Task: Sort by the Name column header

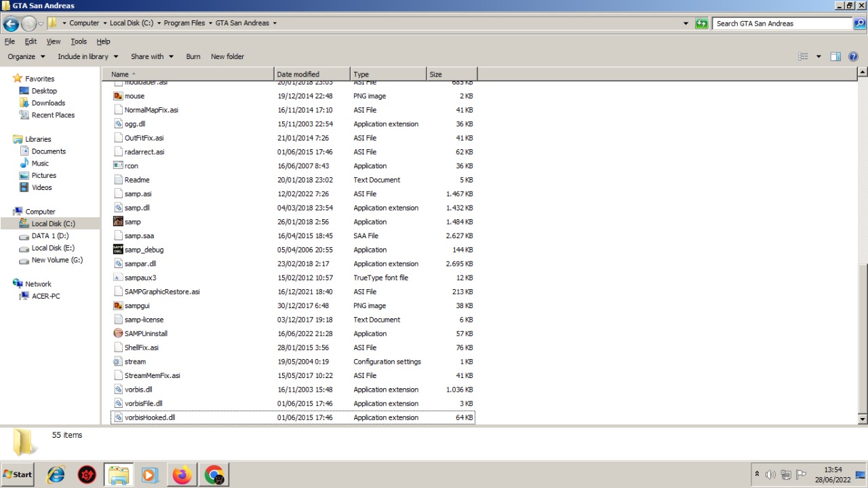Action: point(189,74)
